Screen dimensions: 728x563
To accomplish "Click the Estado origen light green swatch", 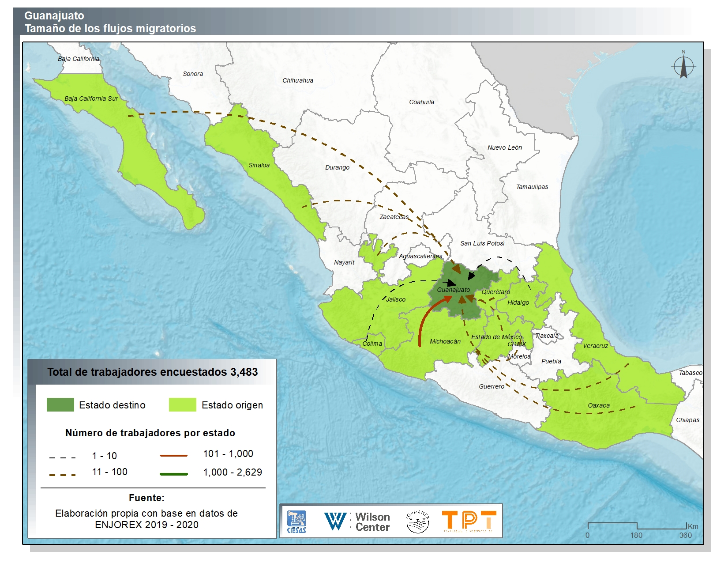I will click(182, 405).
